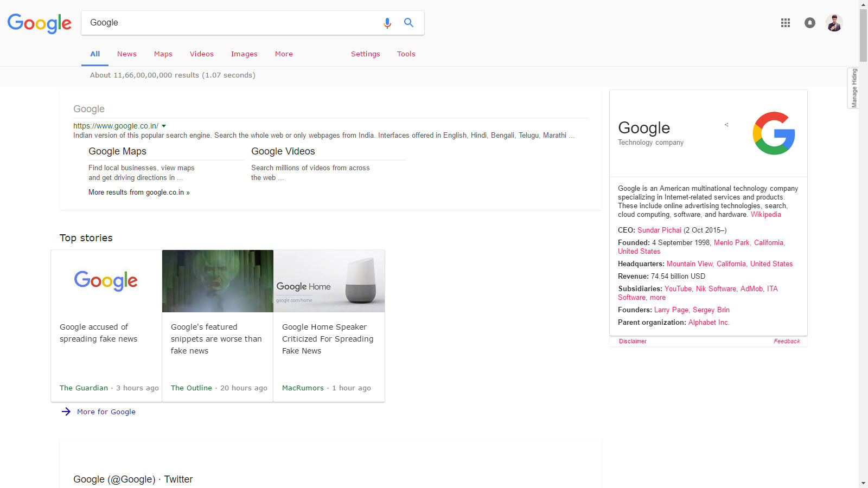Click the Top stories heading
868x488 pixels.
[x=86, y=238]
